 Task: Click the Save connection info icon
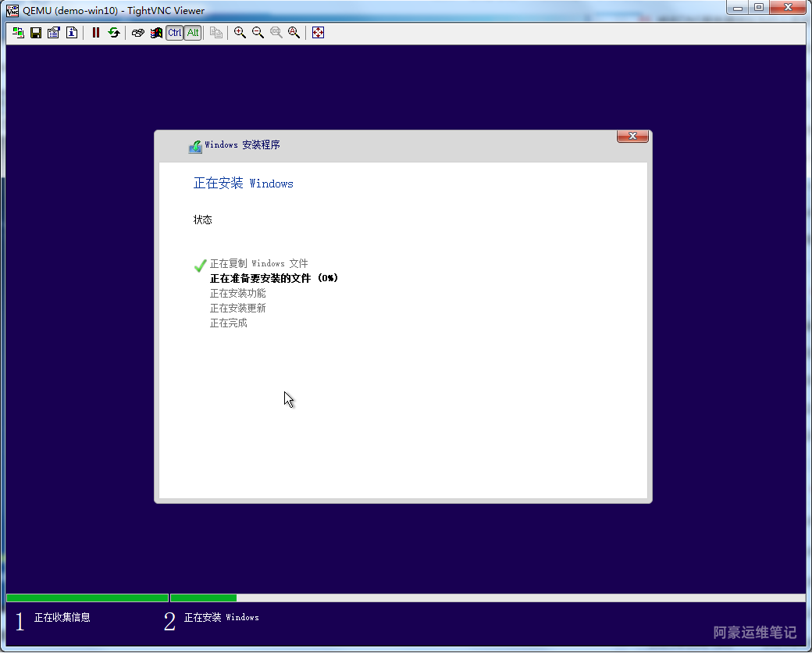(36, 33)
